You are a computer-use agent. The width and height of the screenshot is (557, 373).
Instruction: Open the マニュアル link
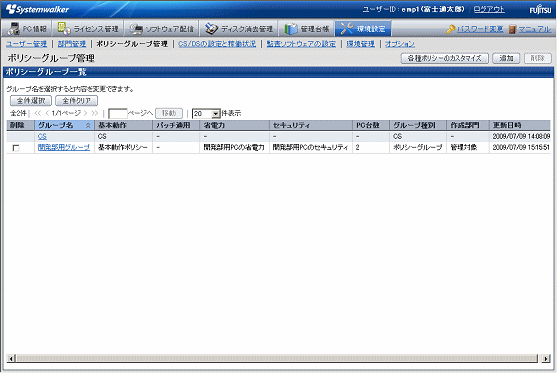[x=535, y=29]
